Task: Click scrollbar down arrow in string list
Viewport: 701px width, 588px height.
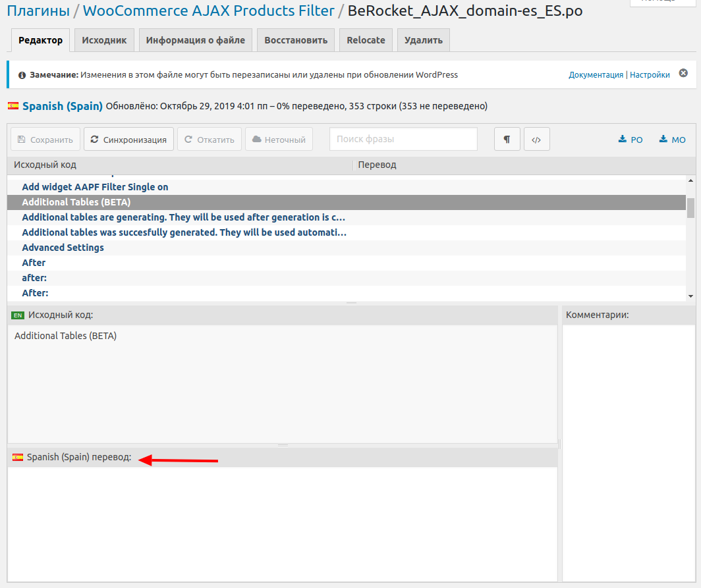Action: tap(690, 297)
